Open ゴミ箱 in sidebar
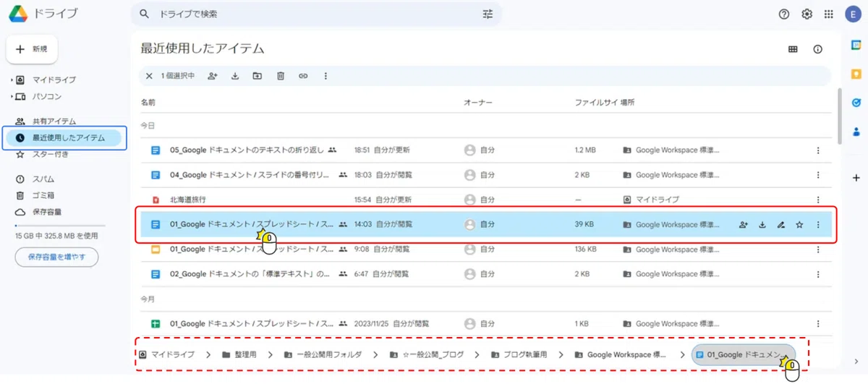 click(43, 195)
